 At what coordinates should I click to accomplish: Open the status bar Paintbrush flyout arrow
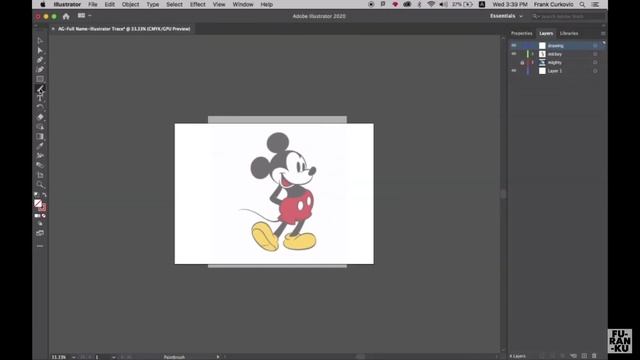tap(218, 357)
